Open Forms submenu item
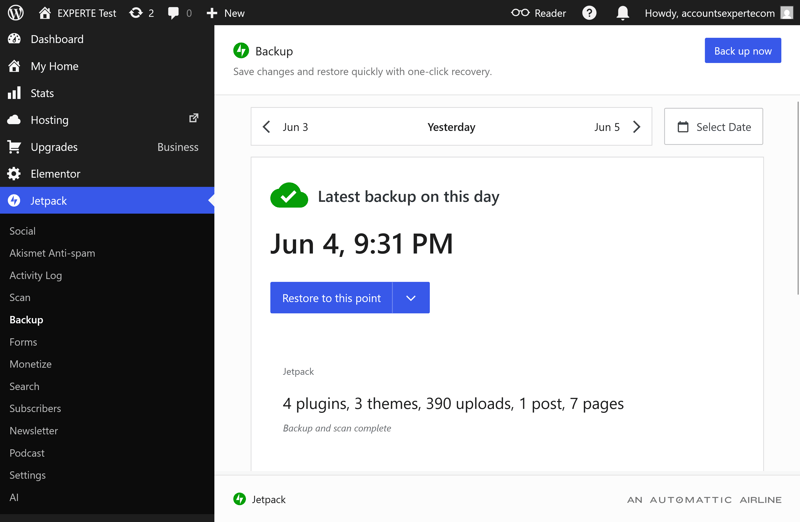Viewport: 800px width, 522px height. click(23, 342)
